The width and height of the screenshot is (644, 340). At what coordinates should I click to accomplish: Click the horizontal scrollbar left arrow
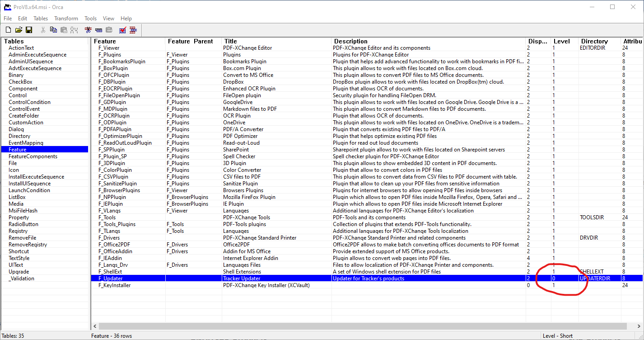point(95,326)
